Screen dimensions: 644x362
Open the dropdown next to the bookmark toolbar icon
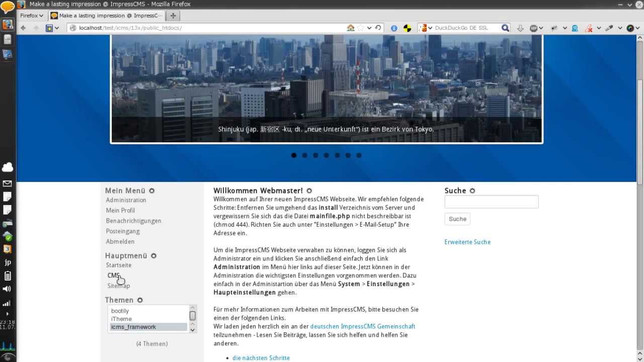coord(57,28)
